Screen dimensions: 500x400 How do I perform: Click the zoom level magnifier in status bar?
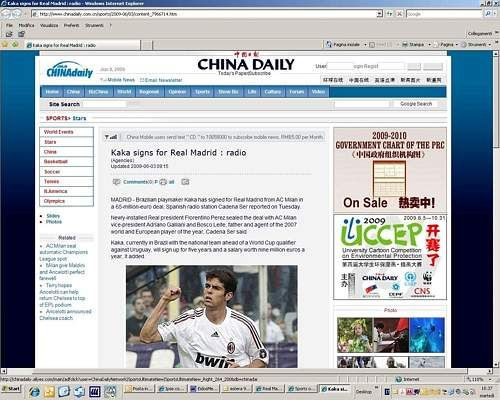tap(469, 379)
